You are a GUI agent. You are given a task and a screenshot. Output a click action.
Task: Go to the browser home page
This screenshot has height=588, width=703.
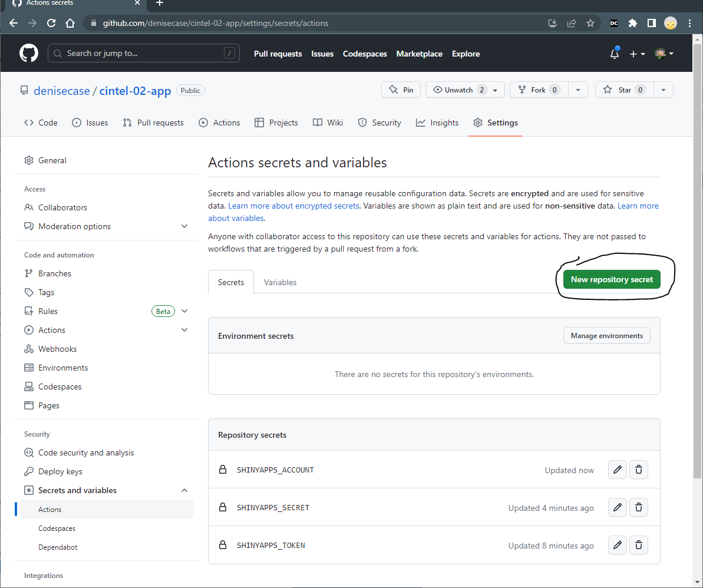[x=70, y=24]
